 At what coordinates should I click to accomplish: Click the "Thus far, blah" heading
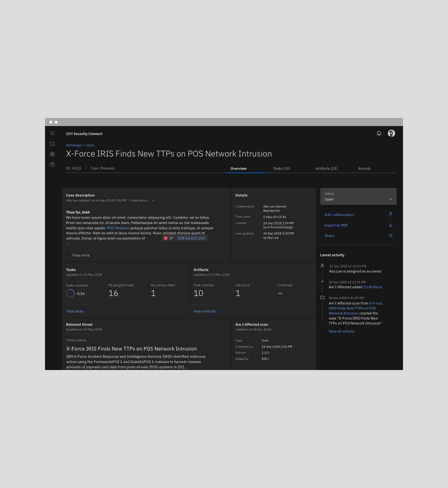click(x=78, y=212)
